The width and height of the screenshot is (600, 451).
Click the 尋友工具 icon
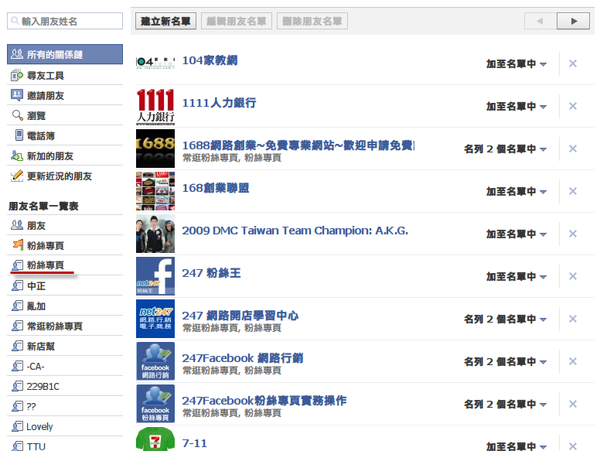[17, 75]
